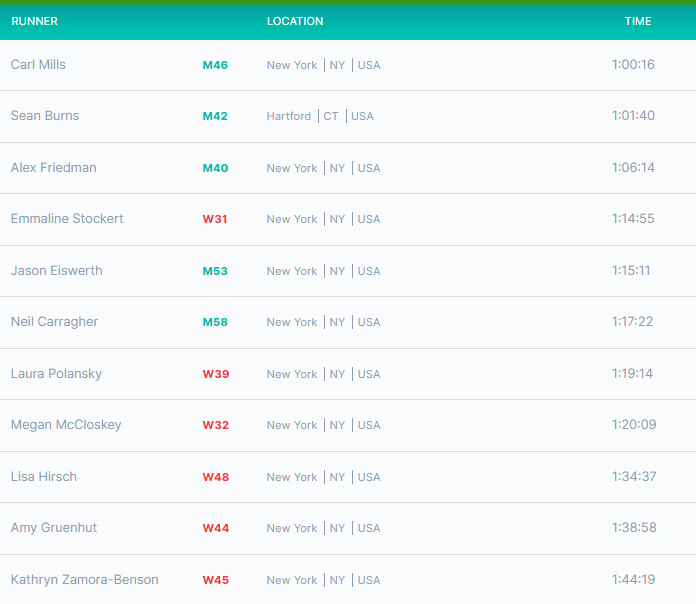
Task: Click the M58 age group tag
Action: coord(215,322)
